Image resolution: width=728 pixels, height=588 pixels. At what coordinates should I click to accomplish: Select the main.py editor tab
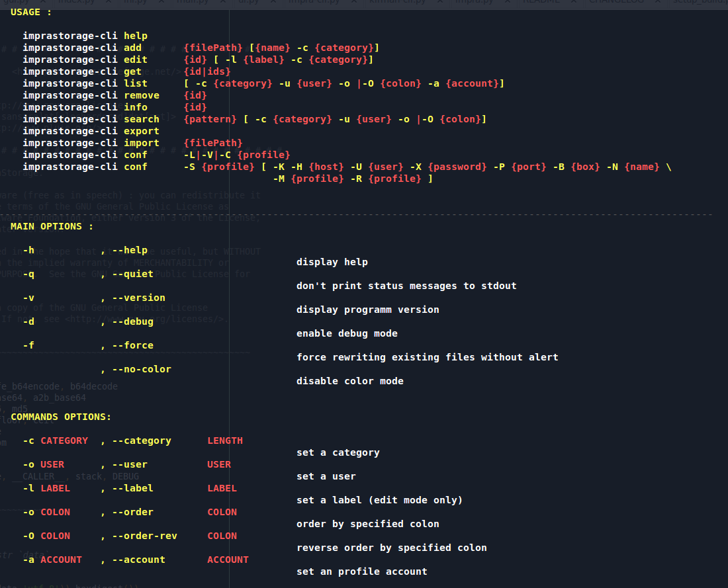pos(191,3)
